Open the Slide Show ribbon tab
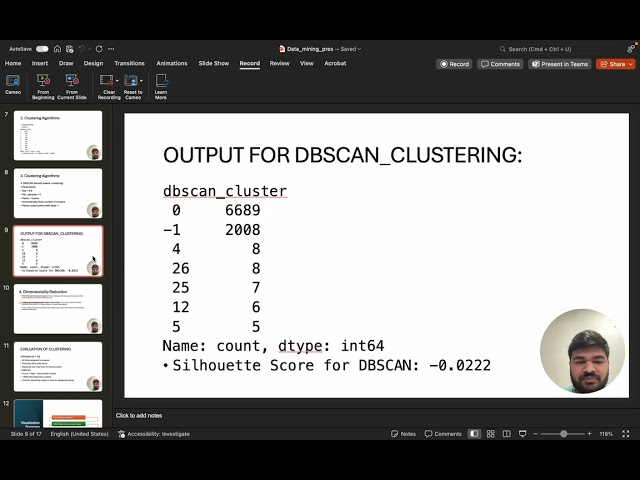 click(214, 63)
